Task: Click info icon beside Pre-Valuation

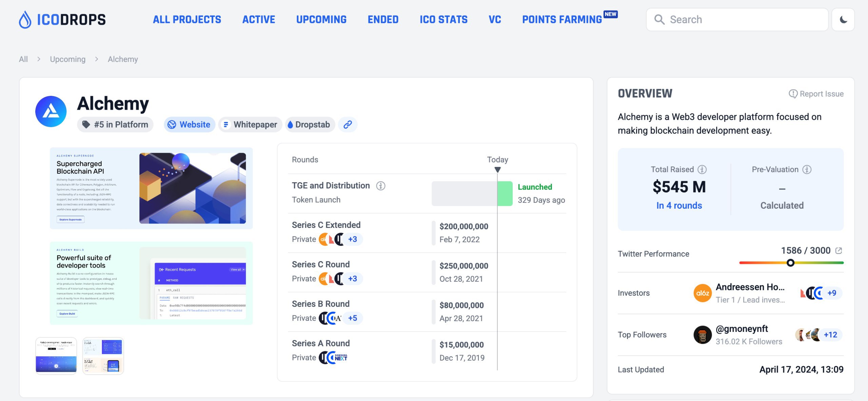Action: (807, 169)
